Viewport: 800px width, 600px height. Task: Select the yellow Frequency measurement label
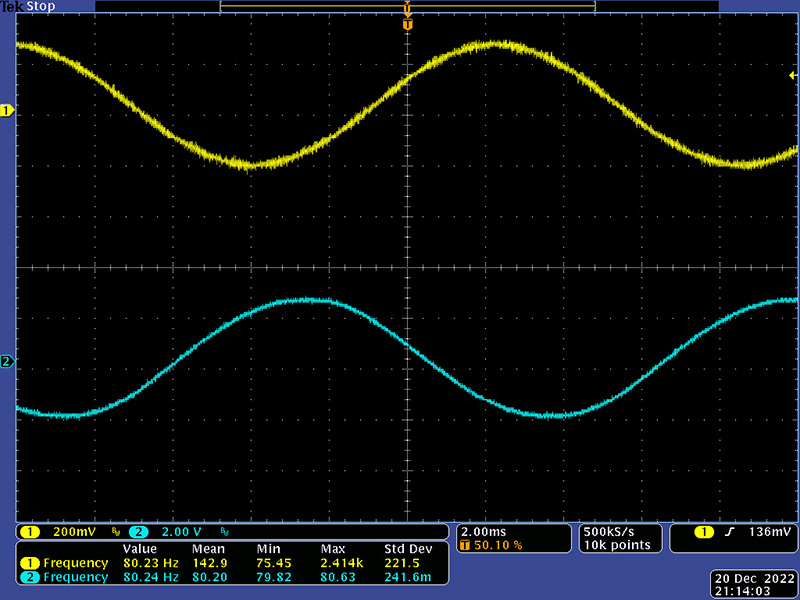pyautogui.click(x=76, y=563)
